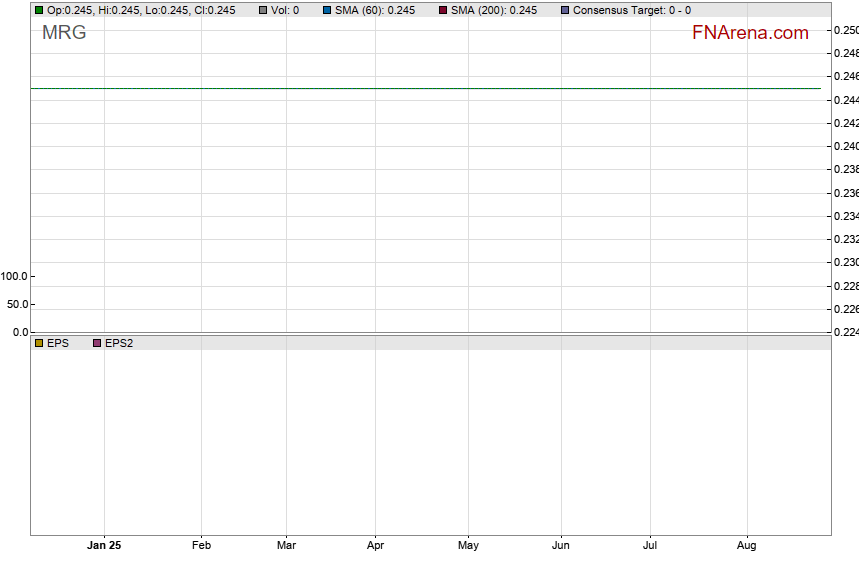Image resolution: width=859 pixels, height=566 pixels.
Task: Click the flat green price line
Action: (425, 88)
